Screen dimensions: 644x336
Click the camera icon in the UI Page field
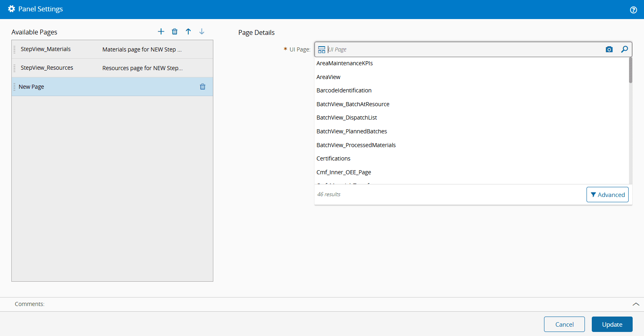point(609,49)
